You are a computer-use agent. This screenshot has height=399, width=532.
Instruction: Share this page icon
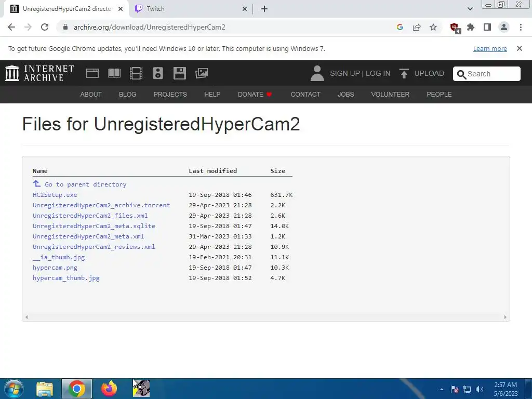417,27
